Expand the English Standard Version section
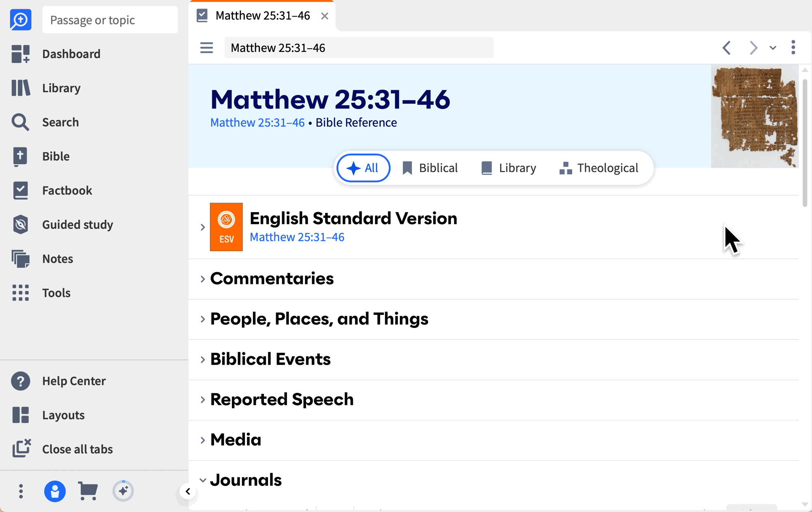The image size is (812, 512). point(203,227)
